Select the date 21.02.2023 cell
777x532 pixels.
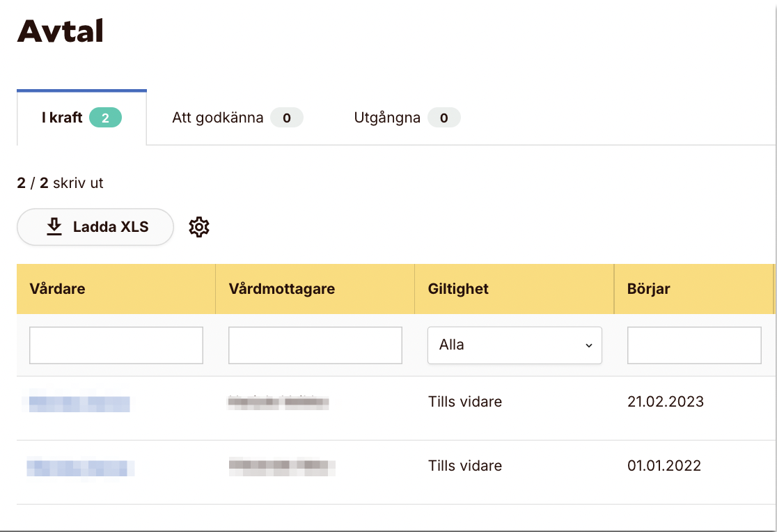click(x=666, y=402)
